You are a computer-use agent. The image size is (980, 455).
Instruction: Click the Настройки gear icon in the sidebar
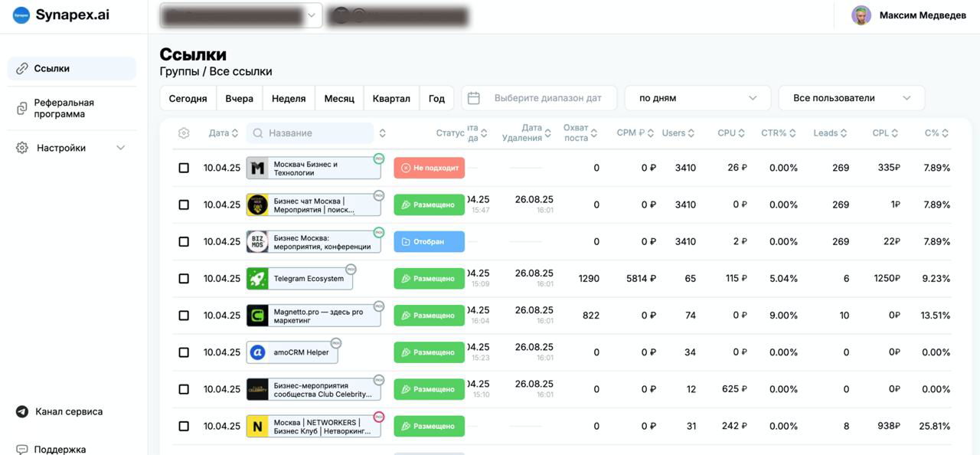21,146
